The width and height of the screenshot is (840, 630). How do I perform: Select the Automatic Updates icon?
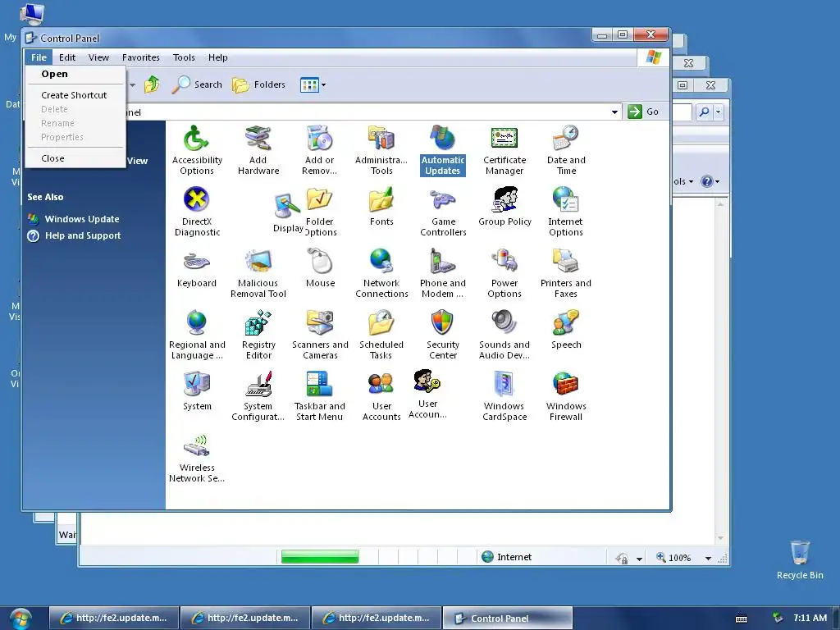[442, 150]
